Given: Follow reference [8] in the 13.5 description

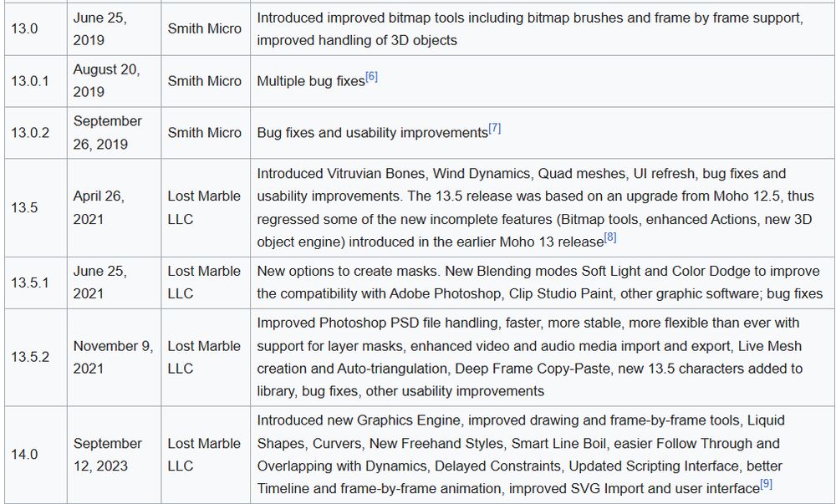Looking at the screenshot, I should (x=610, y=238).
